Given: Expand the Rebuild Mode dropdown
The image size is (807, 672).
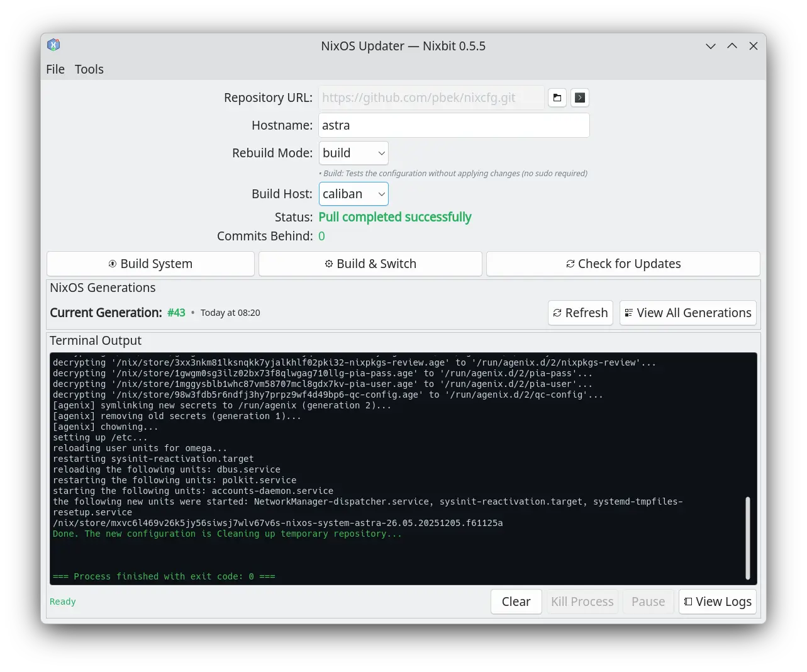Looking at the screenshot, I should pyautogui.click(x=353, y=153).
